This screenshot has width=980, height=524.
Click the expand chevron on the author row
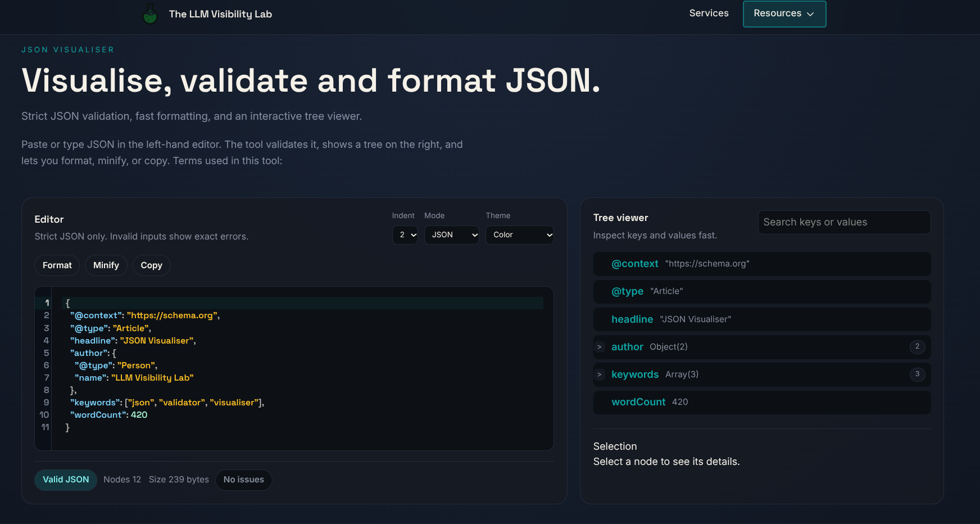pos(600,347)
